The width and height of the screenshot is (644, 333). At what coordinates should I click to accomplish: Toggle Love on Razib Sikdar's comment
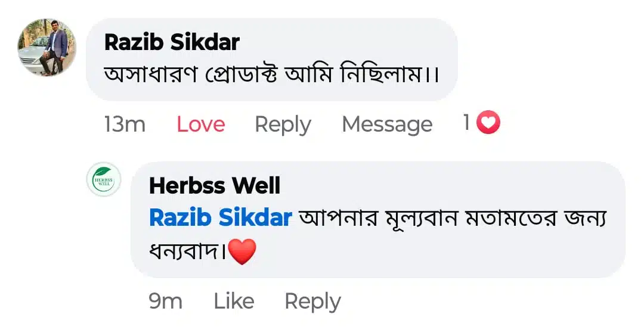coord(201,124)
